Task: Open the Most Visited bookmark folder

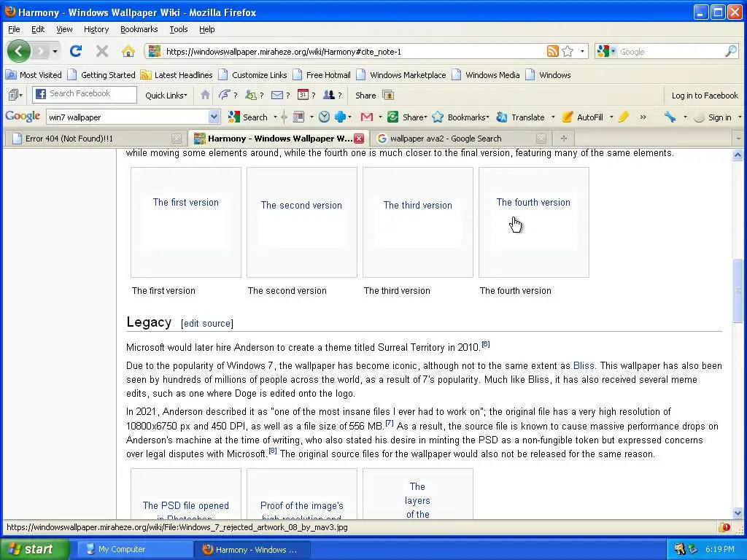Action: click(34, 75)
